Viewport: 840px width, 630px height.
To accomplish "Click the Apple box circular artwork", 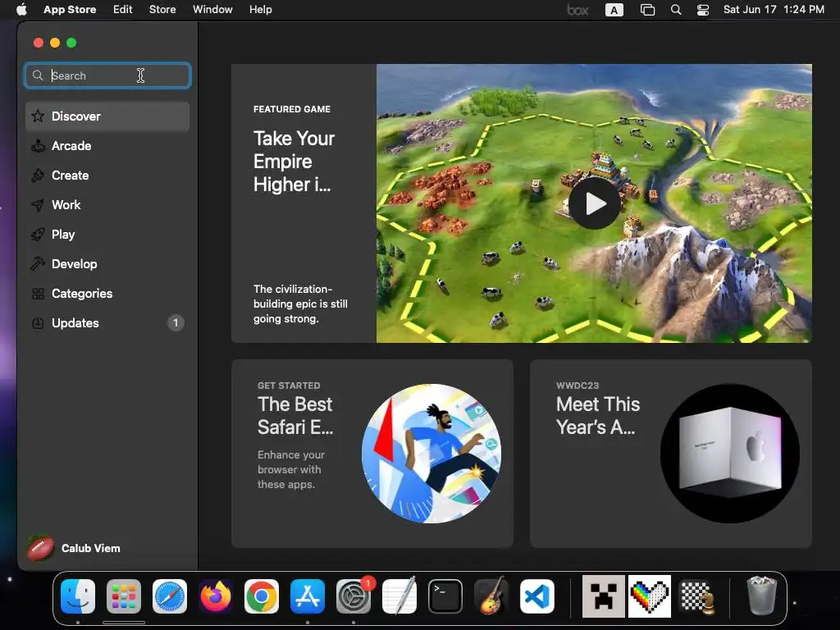I will 729,453.
